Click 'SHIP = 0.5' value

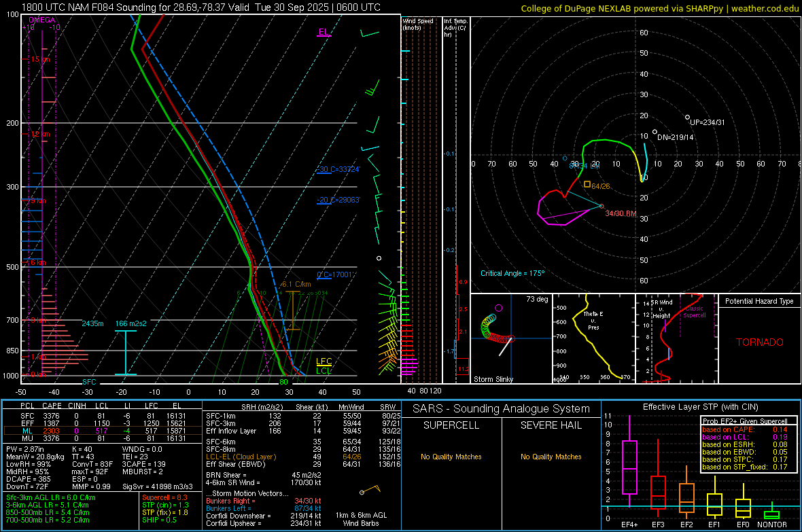[159, 520]
